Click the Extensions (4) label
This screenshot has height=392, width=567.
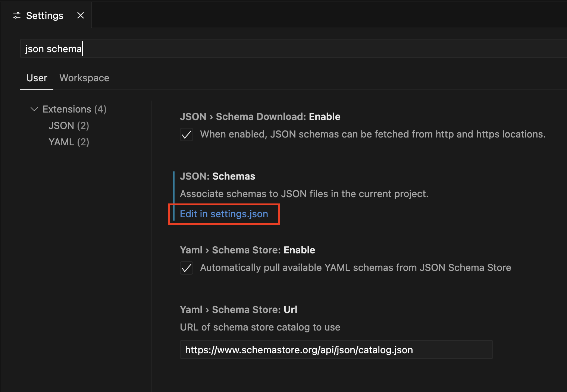[73, 109]
